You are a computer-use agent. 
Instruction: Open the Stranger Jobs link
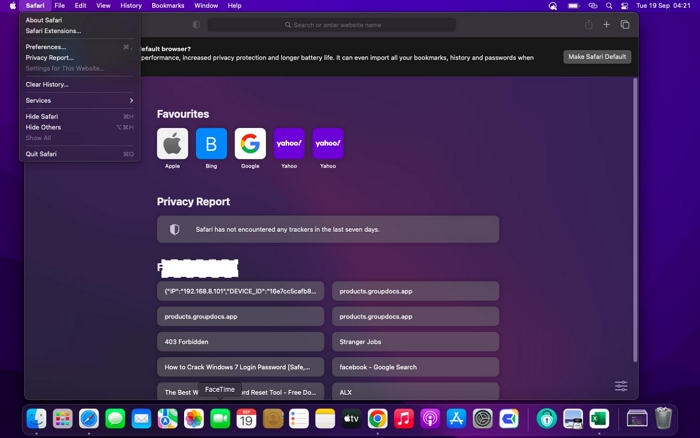click(x=415, y=342)
